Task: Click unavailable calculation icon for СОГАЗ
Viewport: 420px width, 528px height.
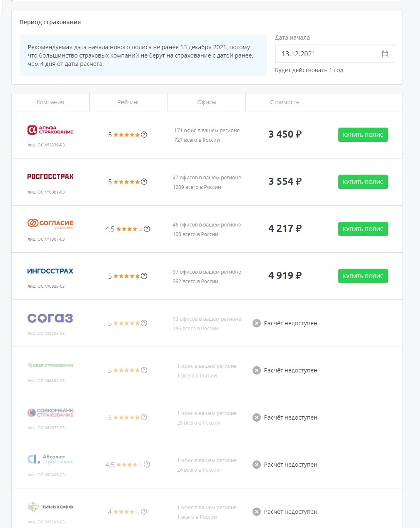Action: click(257, 323)
